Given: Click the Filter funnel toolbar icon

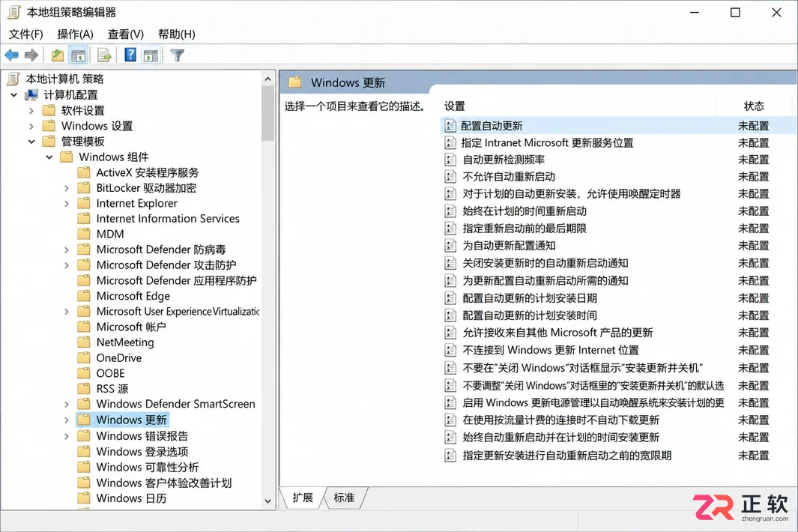Looking at the screenshot, I should (x=177, y=55).
